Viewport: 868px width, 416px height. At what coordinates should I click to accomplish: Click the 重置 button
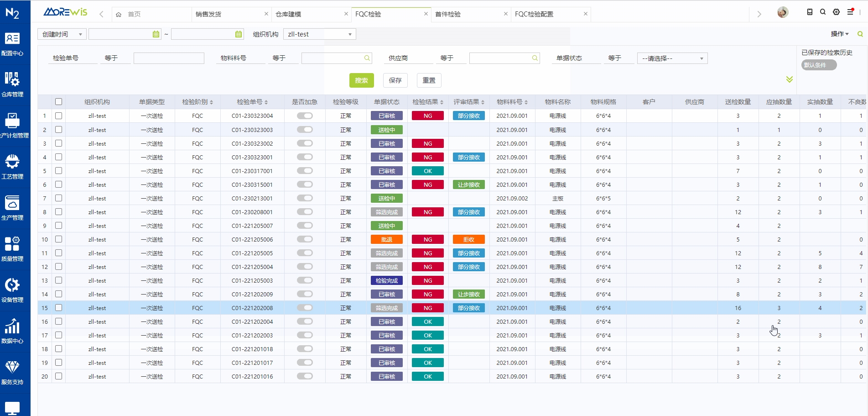pyautogui.click(x=429, y=80)
